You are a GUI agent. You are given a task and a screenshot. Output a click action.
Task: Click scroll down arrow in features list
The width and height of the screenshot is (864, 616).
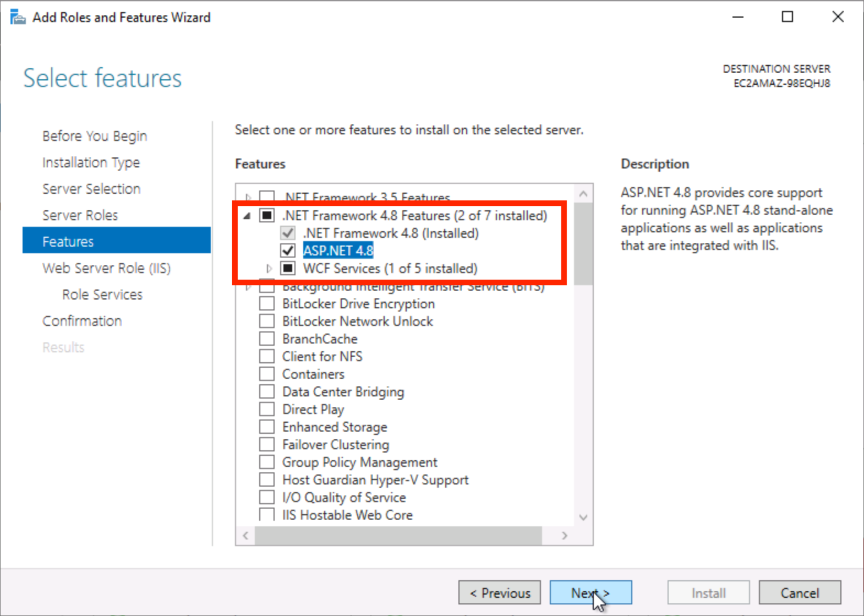point(583,517)
